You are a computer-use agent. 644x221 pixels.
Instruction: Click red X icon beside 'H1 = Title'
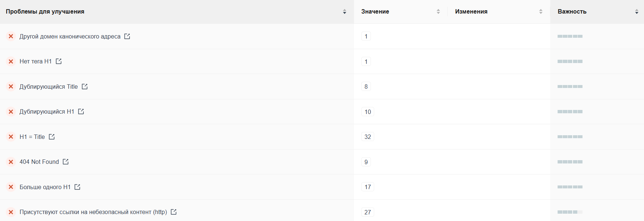11,137
